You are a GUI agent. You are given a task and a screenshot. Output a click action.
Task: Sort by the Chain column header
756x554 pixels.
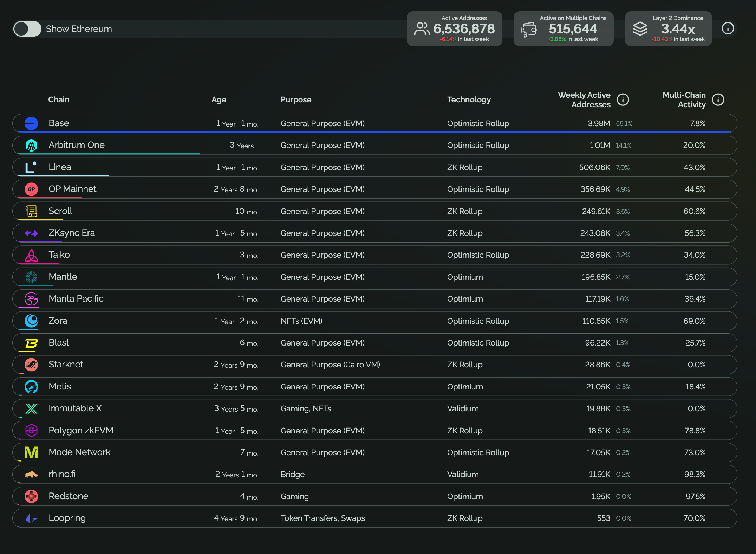coord(59,99)
